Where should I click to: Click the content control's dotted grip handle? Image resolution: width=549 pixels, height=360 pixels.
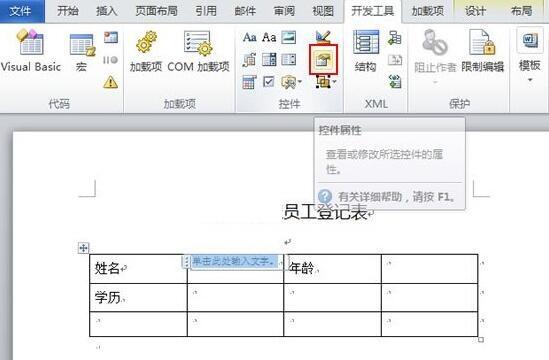187,261
